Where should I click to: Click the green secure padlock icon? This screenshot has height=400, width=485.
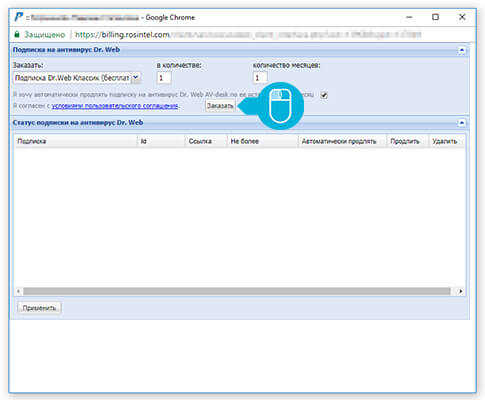[17, 34]
